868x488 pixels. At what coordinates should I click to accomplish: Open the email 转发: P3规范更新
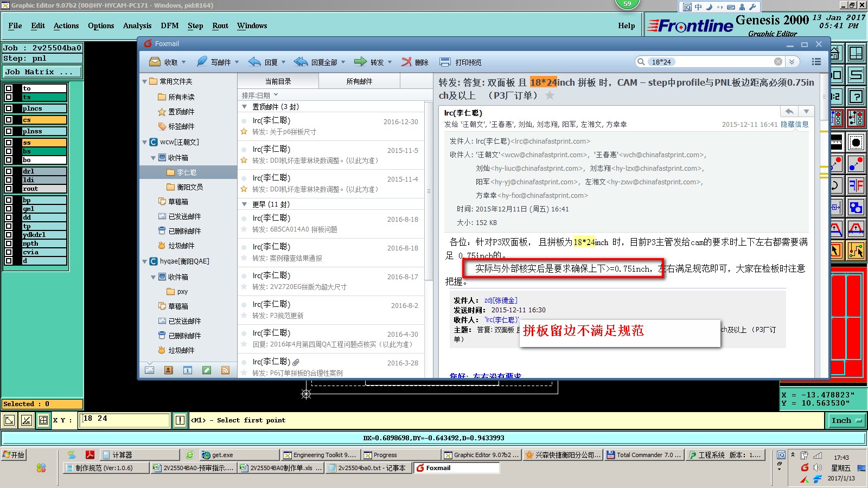332,310
